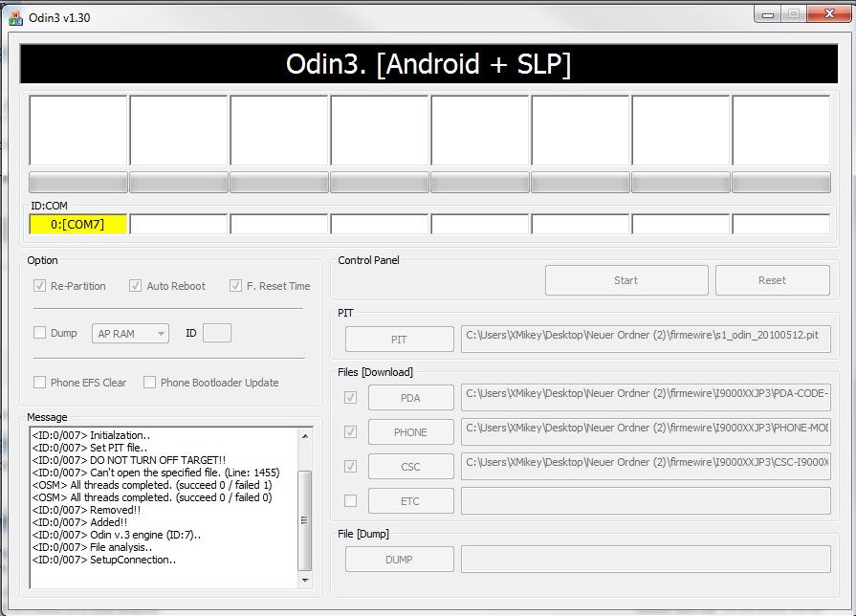Close the Odin3 window
The image size is (856, 616).
click(829, 14)
